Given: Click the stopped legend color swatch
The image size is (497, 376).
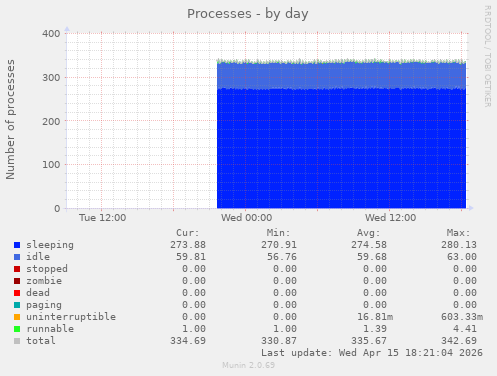Looking at the screenshot, I should click(17, 269).
